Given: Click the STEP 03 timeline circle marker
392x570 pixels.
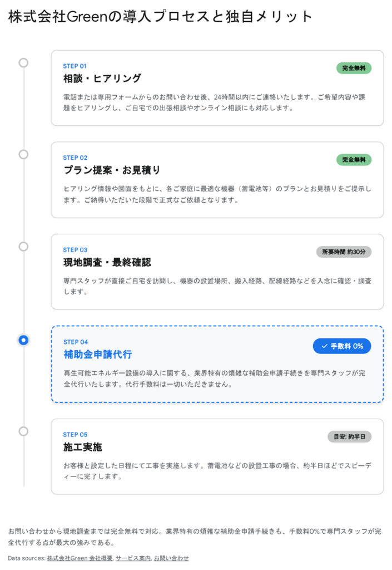Looking at the screenshot, I should (23, 246).
